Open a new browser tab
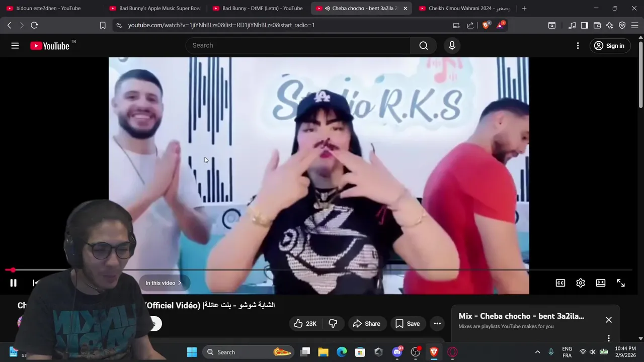644x362 pixels. [524, 9]
